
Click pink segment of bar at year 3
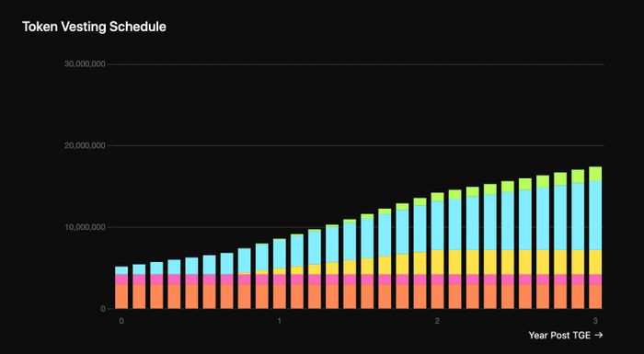595,280
